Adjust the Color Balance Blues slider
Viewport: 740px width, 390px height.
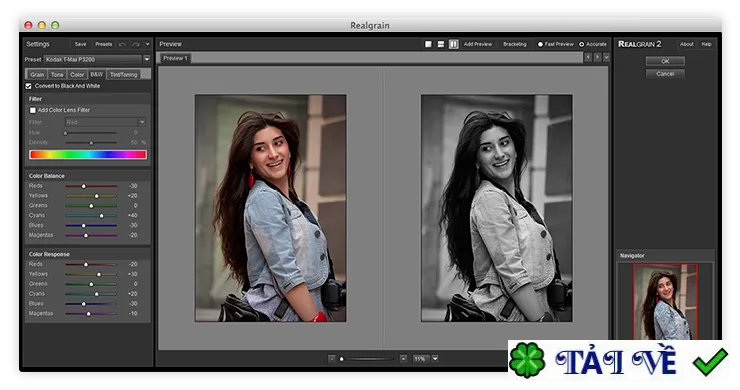pos(91,226)
